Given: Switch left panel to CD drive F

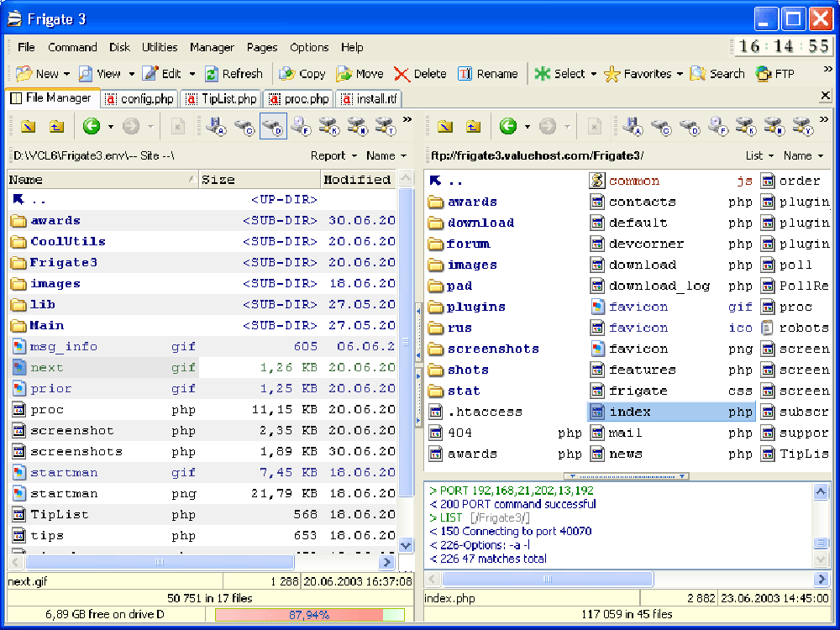Looking at the screenshot, I should coord(301,127).
